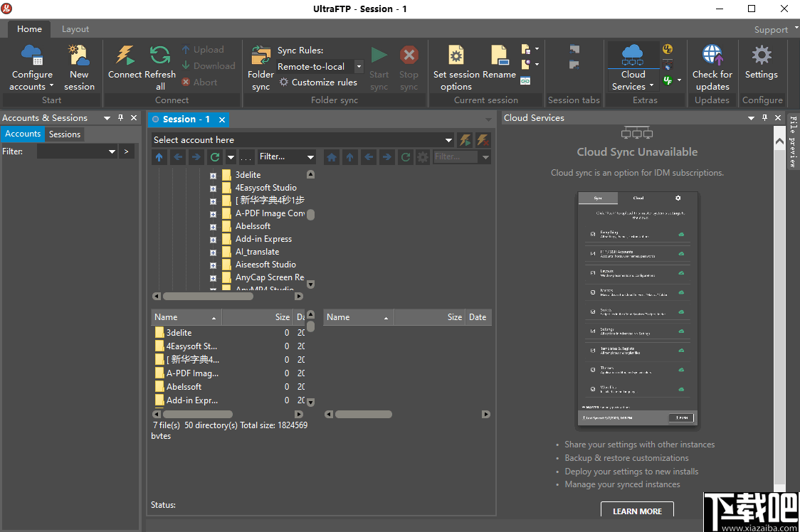Activate the Session - 1 tab
Viewport: 800px width, 532px height.
click(186, 119)
